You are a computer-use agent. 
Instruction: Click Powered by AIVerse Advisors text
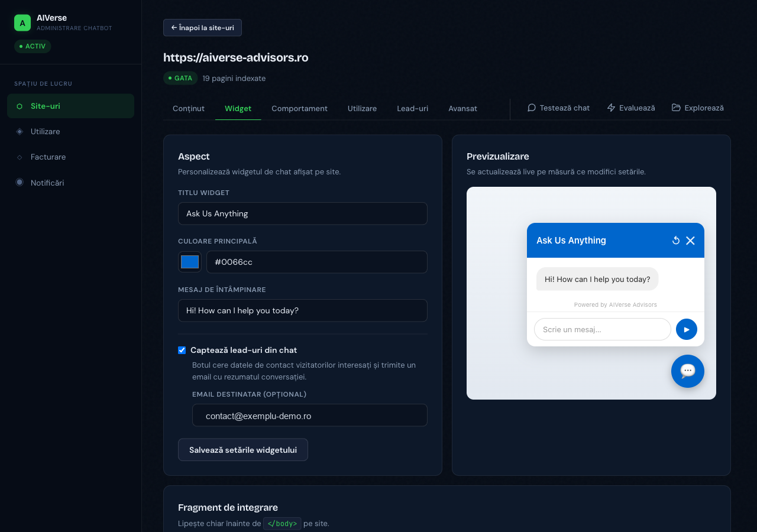616,305
